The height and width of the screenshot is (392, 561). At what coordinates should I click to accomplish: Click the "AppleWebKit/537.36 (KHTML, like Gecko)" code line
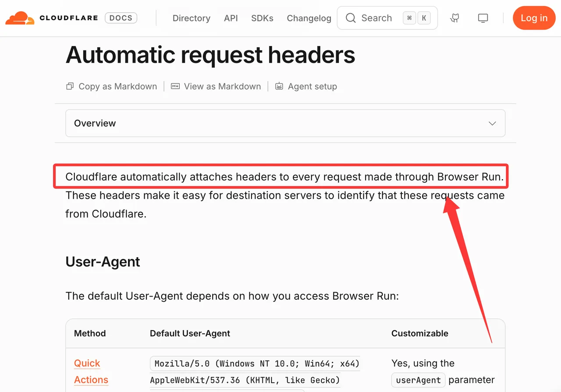click(245, 380)
